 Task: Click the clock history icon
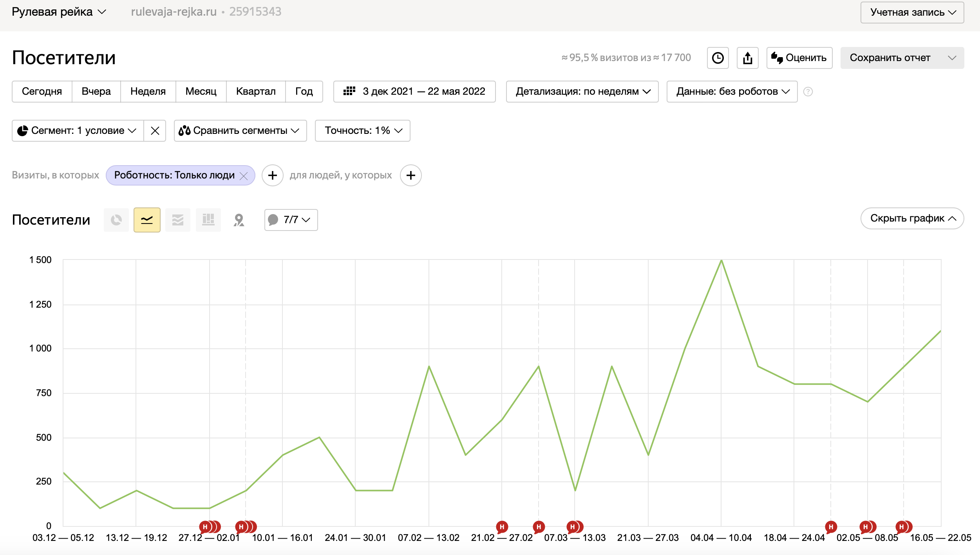click(718, 58)
